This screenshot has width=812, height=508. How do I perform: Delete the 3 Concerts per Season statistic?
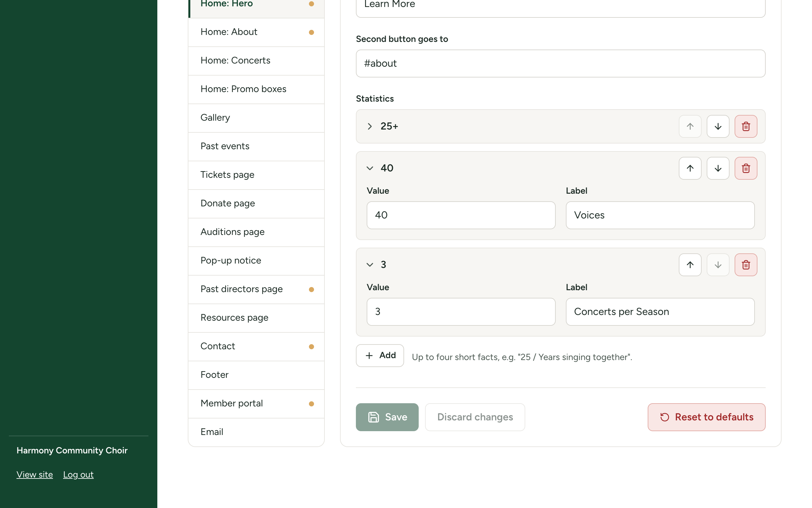746,265
